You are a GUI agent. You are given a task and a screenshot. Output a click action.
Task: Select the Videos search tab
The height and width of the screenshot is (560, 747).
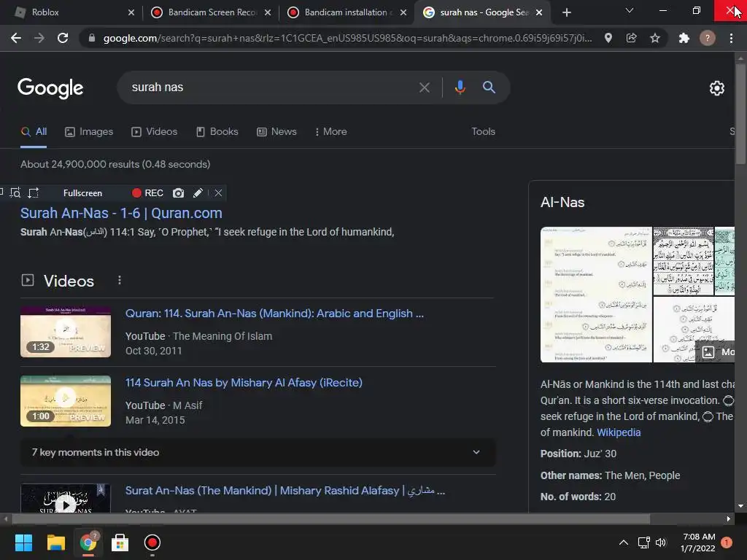pyautogui.click(x=155, y=131)
